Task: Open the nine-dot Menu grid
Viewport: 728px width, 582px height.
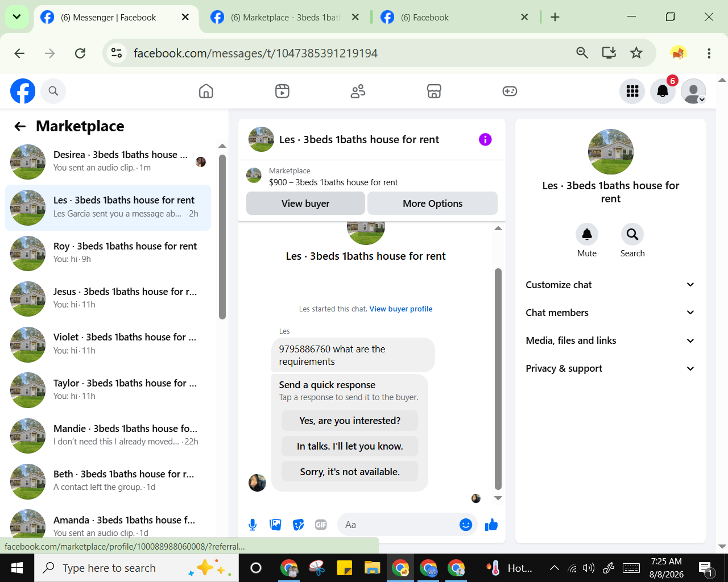Action: (x=632, y=91)
